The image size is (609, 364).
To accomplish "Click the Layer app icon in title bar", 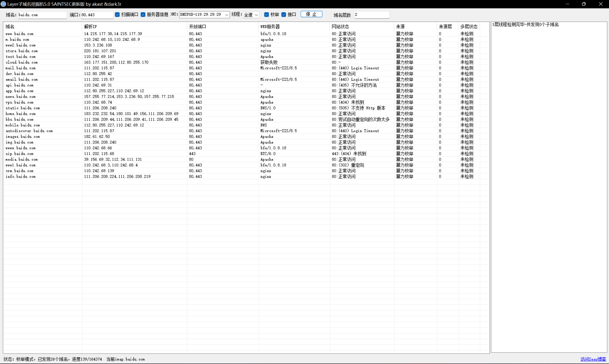I will [3, 4].
